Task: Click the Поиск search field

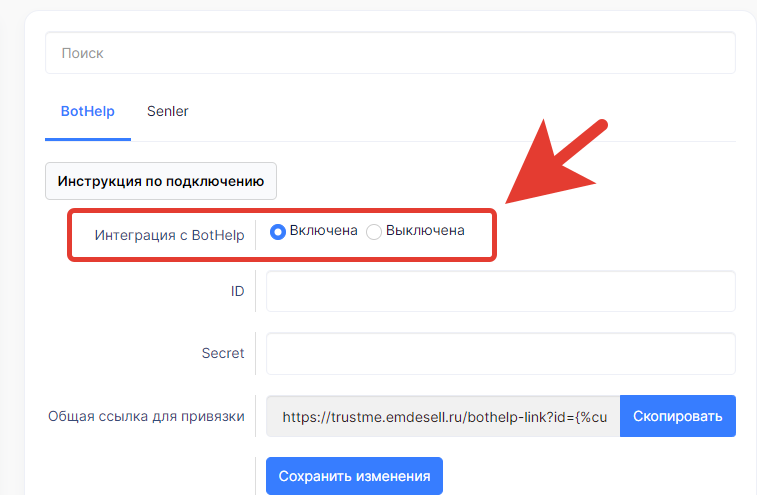Action: tap(390, 53)
